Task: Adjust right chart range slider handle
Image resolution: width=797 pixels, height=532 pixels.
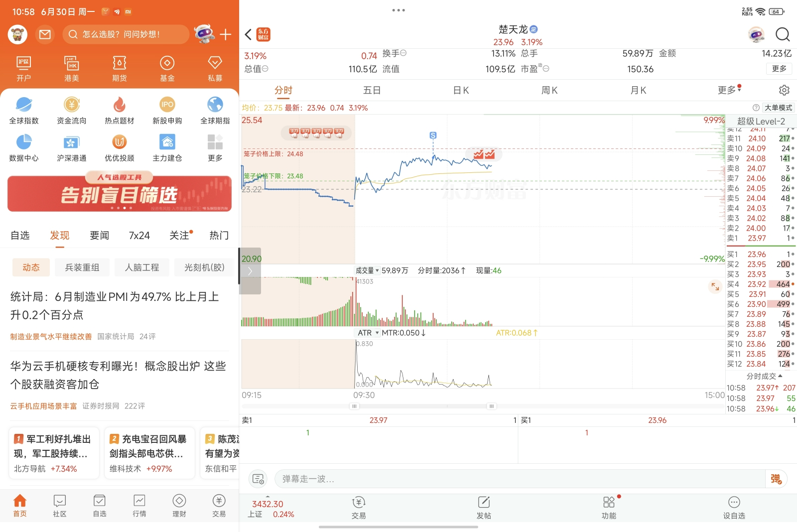Action: click(491, 406)
